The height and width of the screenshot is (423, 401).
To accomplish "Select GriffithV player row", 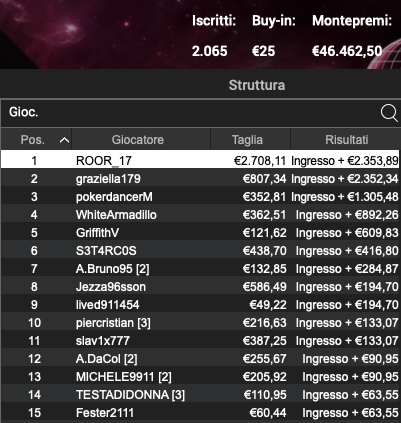I will [200, 233].
